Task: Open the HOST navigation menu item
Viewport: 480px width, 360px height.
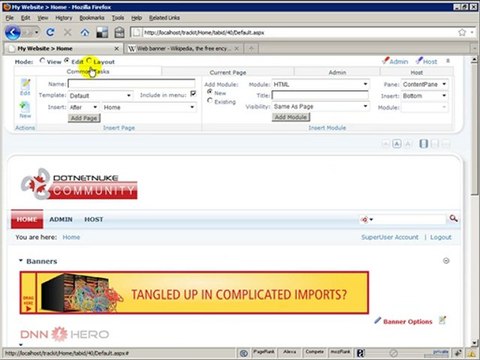Action: pos(94,219)
